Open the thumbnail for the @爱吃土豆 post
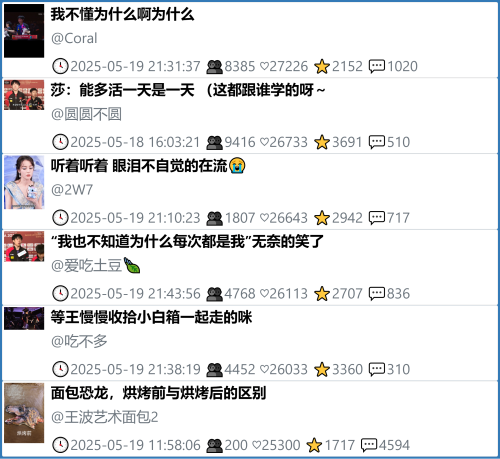Screen dimensions: 500x459 click(x=24, y=246)
